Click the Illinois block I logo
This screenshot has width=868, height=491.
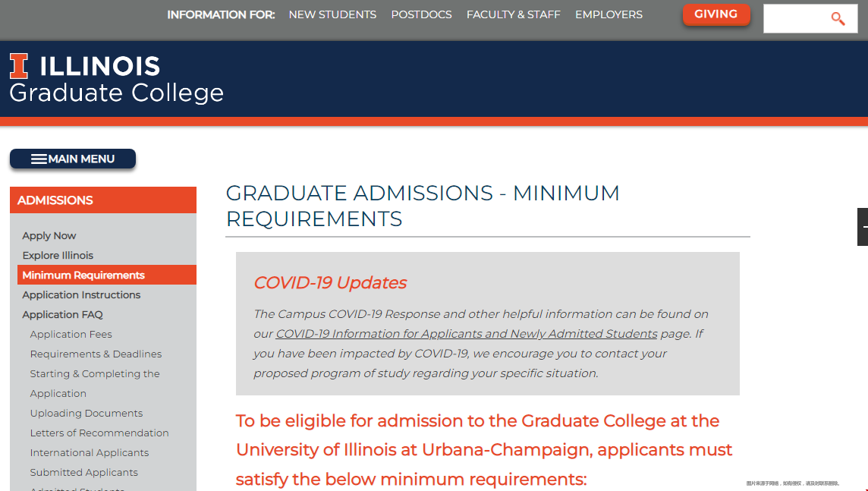(19, 66)
